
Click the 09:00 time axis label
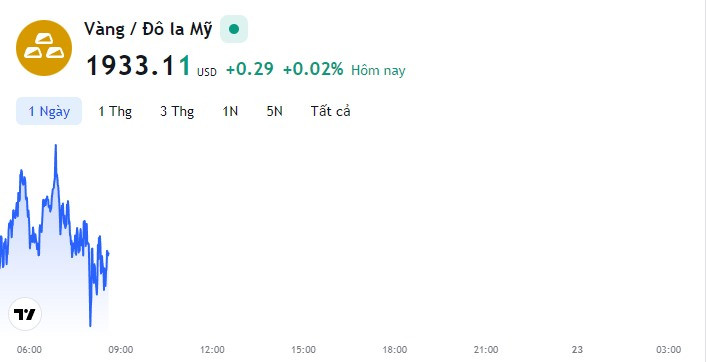point(121,350)
